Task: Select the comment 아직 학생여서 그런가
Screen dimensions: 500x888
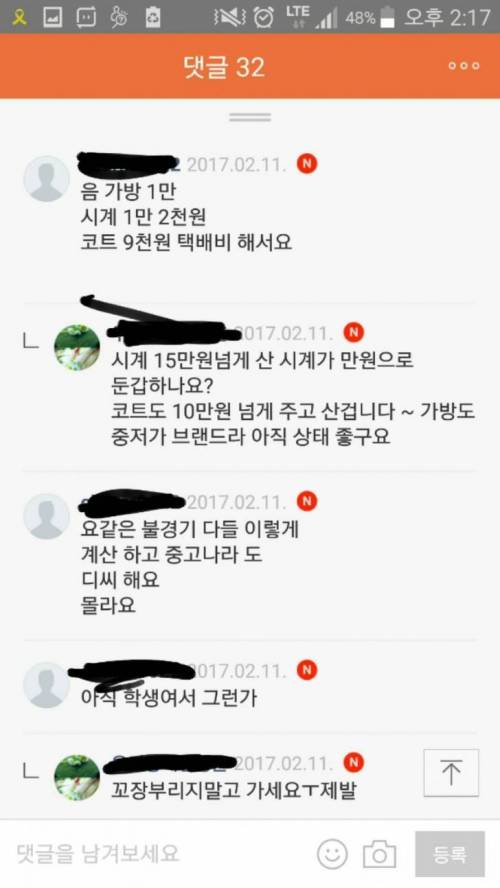Action: (x=169, y=697)
